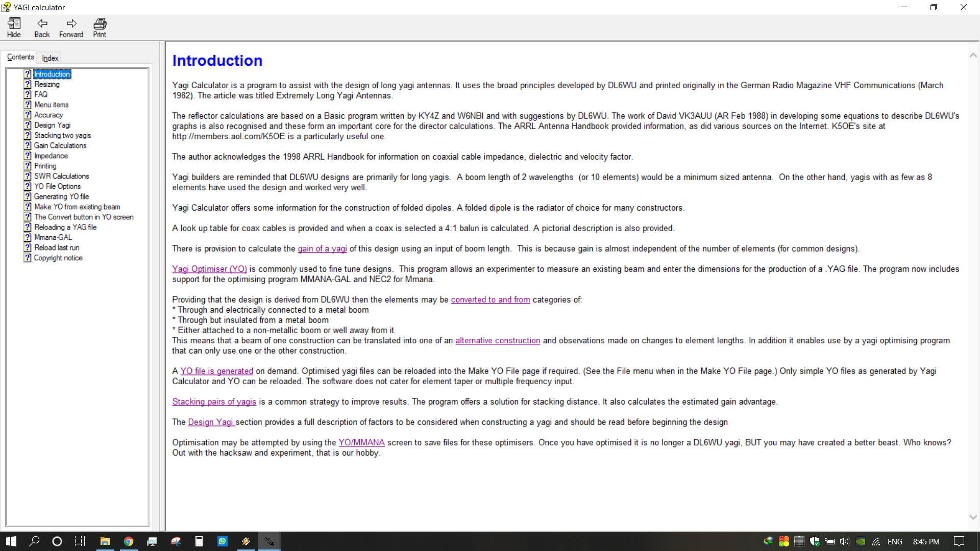
Task: Select the Contents tab
Action: pos(20,57)
